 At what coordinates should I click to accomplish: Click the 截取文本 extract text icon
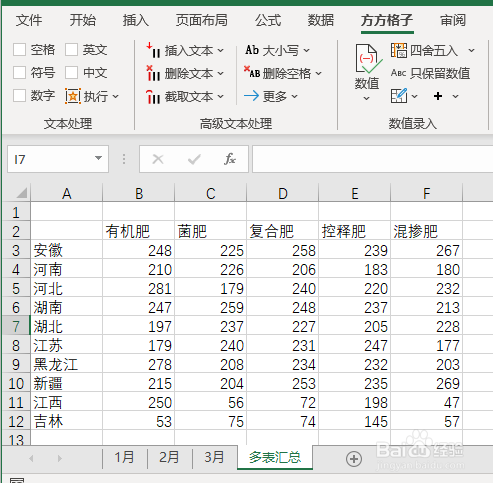(x=153, y=97)
